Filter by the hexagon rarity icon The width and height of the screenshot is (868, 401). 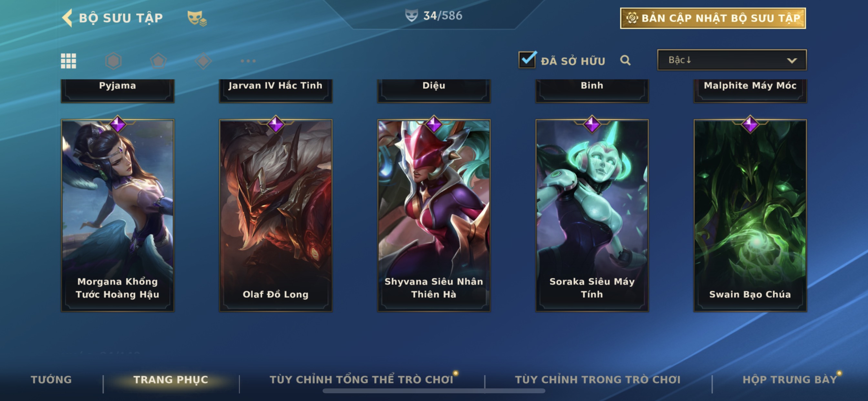[x=113, y=61]
